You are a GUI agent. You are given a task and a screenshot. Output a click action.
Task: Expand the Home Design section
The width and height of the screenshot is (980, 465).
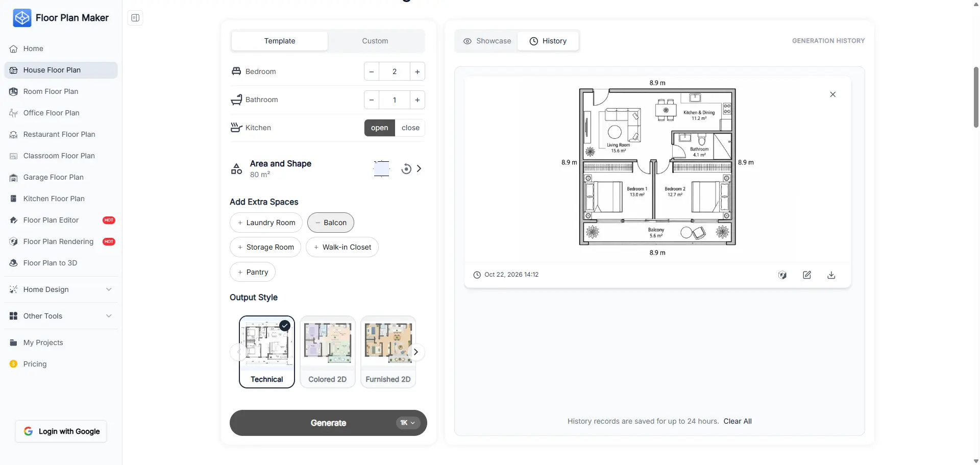tap(61, 289)
